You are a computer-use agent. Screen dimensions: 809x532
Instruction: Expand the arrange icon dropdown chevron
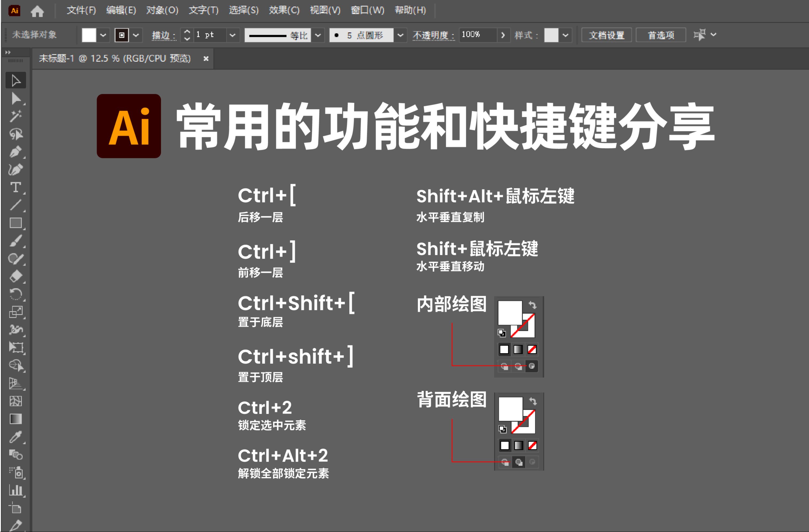click(713, 34)
